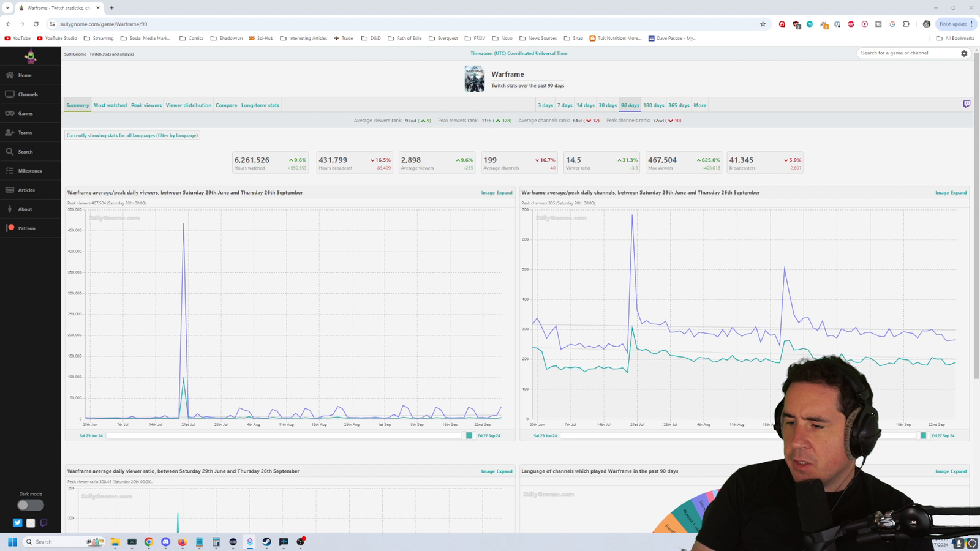This screenshot has width=980, height=551.
Task: Expand the More time range options
Action: click(699, 105)
